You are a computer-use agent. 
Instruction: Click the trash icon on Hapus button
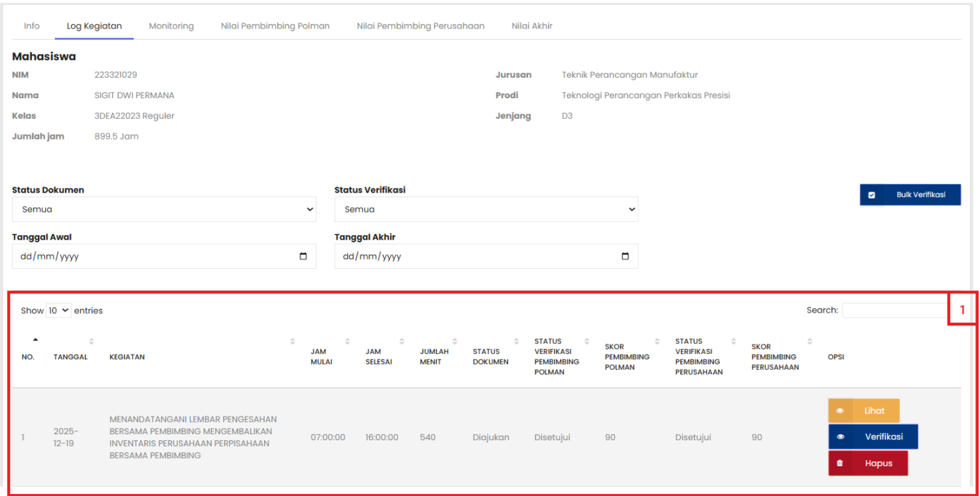tap(840, 463)
